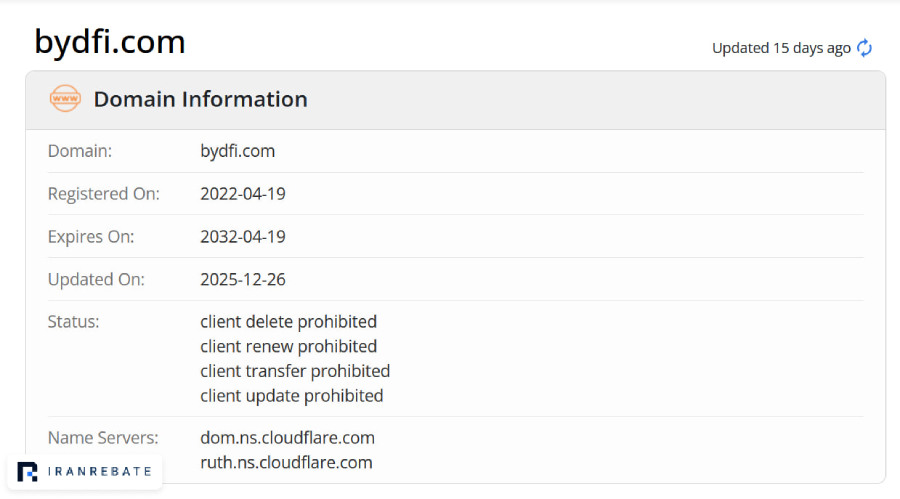The width and height of the screenshot is (900, 499).
Task: Click the registered date 2022-04-19
Action: [243, 194]
